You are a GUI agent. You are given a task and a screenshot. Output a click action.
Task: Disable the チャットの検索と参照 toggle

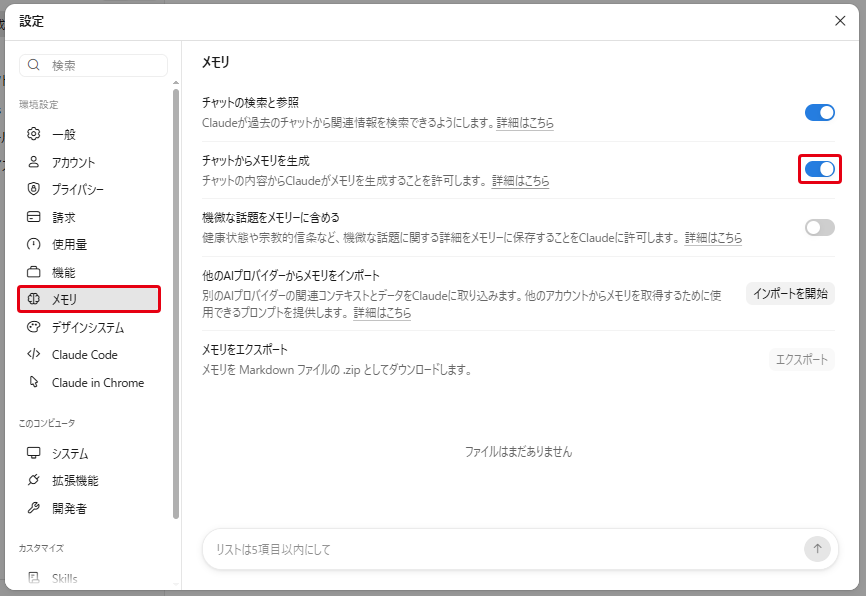tap(820, 113)
